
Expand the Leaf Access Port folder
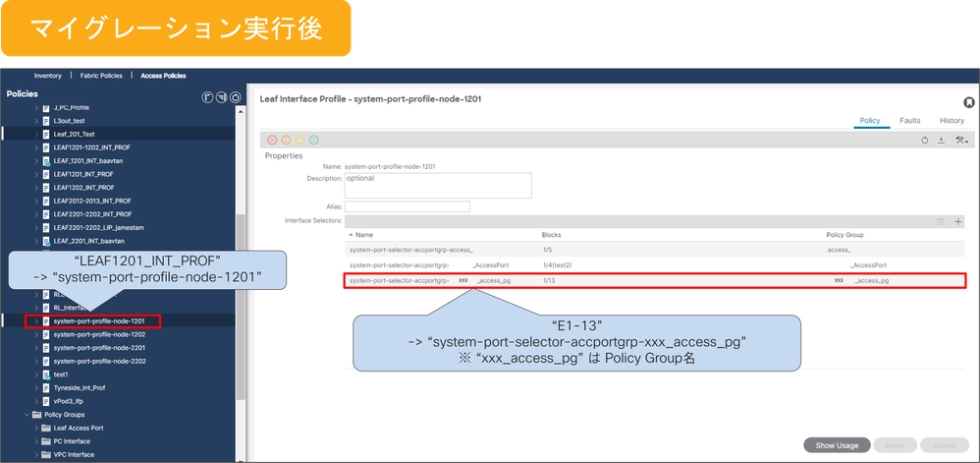(36, 428)
